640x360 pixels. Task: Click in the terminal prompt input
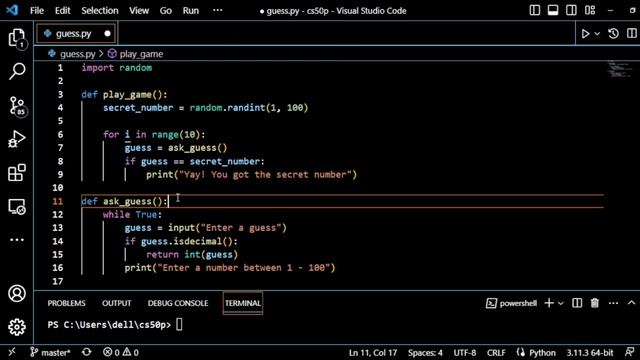[x=179, y=325]
